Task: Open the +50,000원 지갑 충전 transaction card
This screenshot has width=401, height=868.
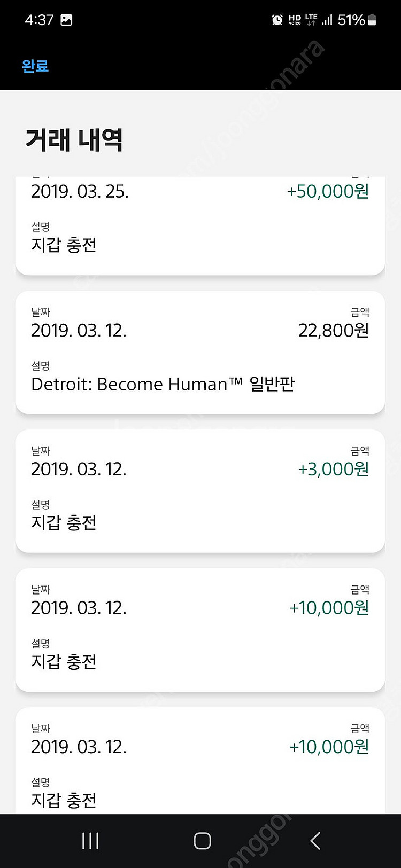Action: (200, 225)
